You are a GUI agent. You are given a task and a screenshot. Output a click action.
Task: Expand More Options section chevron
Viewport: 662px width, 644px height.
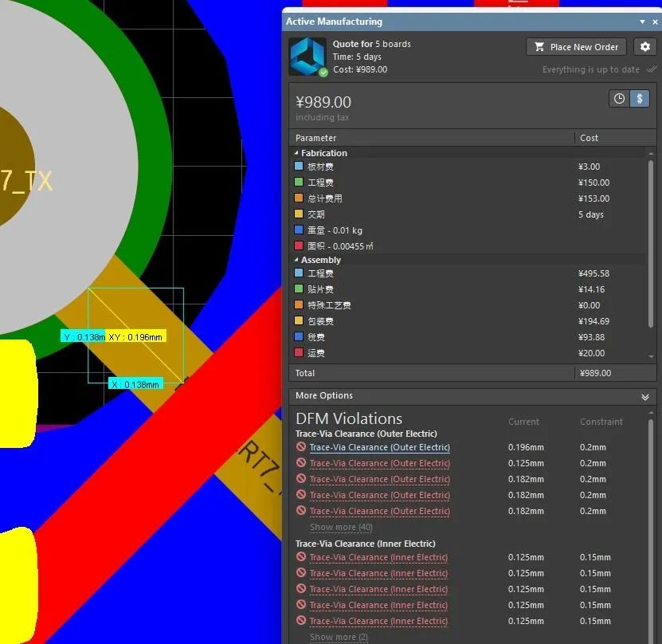pos(644,397)
